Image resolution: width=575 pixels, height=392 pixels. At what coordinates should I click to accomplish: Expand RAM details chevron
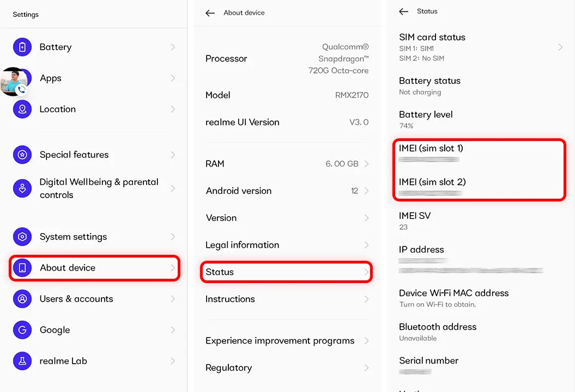pos(366,164)
